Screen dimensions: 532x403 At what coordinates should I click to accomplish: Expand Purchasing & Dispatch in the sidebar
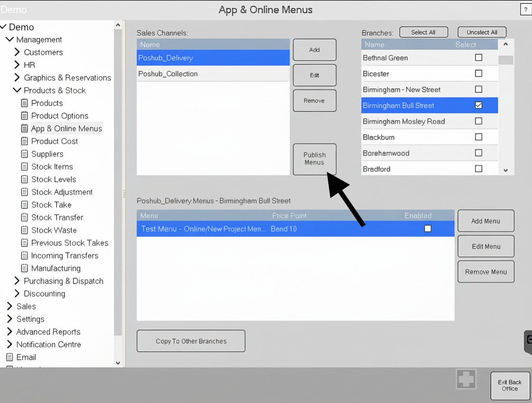pyautogui.click(x=17, y=281)
